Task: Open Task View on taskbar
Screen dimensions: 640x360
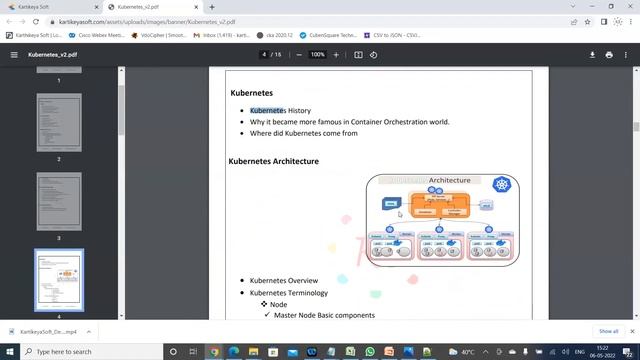Action: pyautogui.click(x=193, y=352)
